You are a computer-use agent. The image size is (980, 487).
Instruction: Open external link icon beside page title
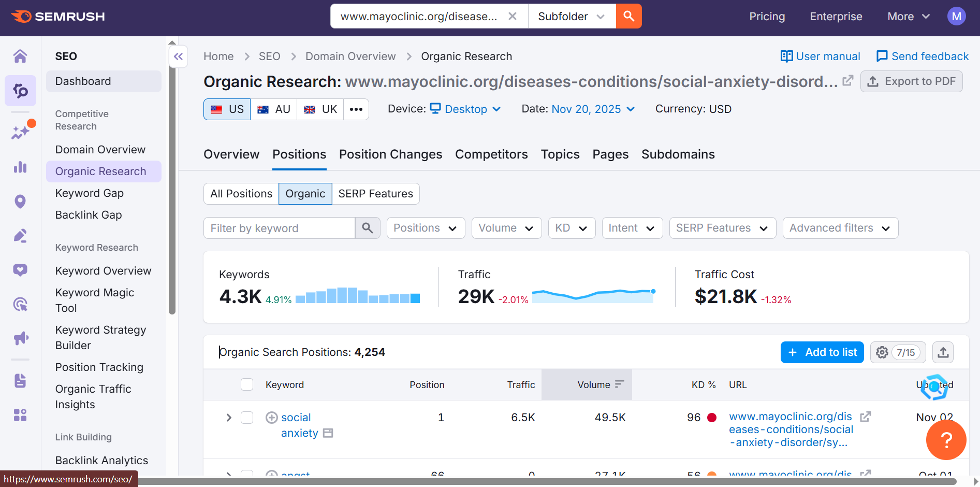point(847,81)
